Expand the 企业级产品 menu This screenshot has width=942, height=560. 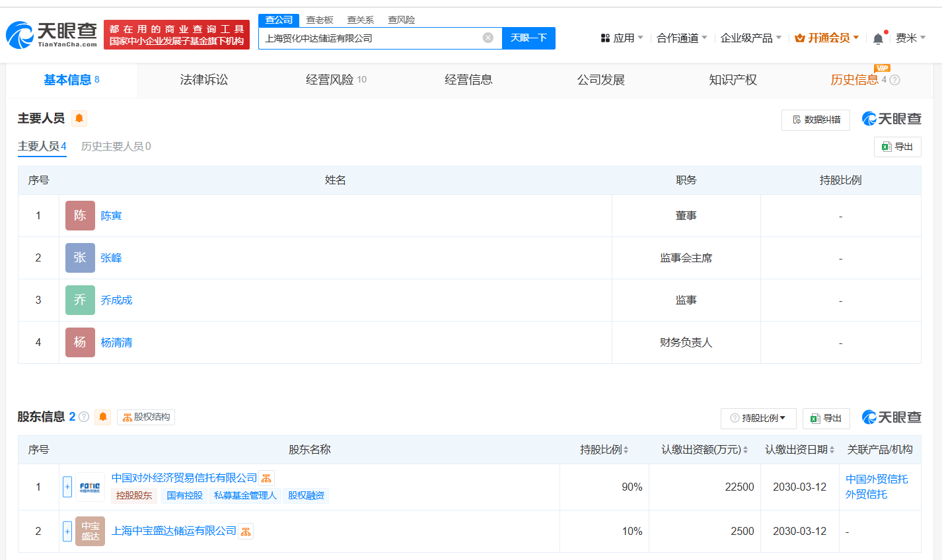750,38
